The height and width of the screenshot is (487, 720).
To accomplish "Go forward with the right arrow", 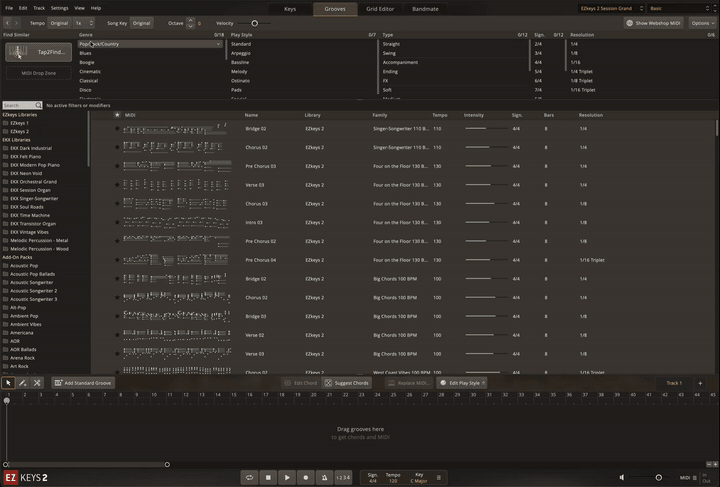I will (x=16, y=23).
